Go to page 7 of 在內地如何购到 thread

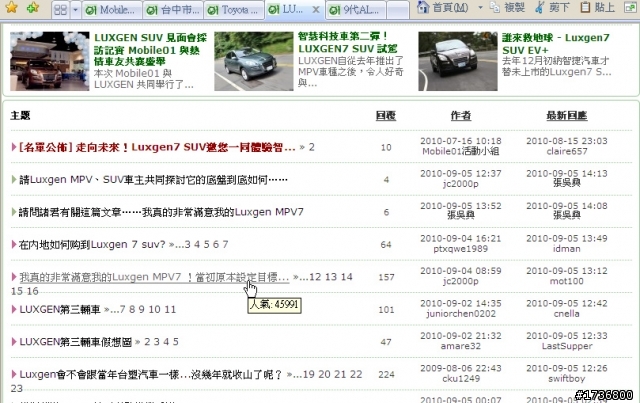[x=225, y=245]
